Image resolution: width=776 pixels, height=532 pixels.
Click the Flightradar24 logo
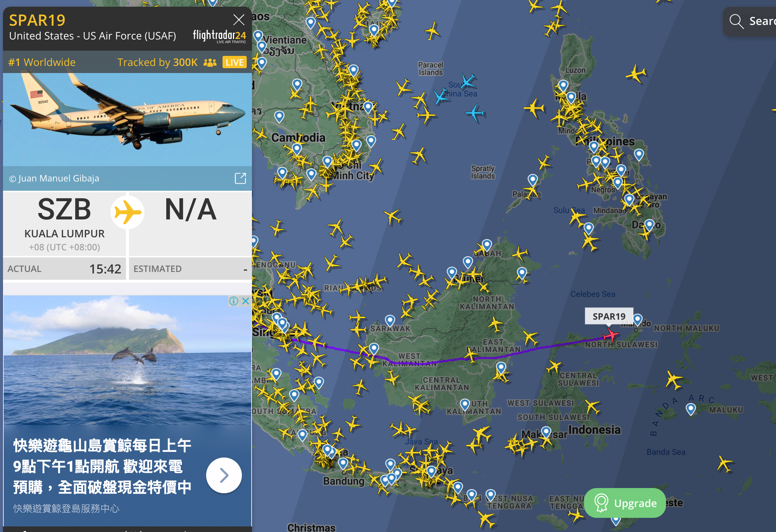[x=219, y=36]
